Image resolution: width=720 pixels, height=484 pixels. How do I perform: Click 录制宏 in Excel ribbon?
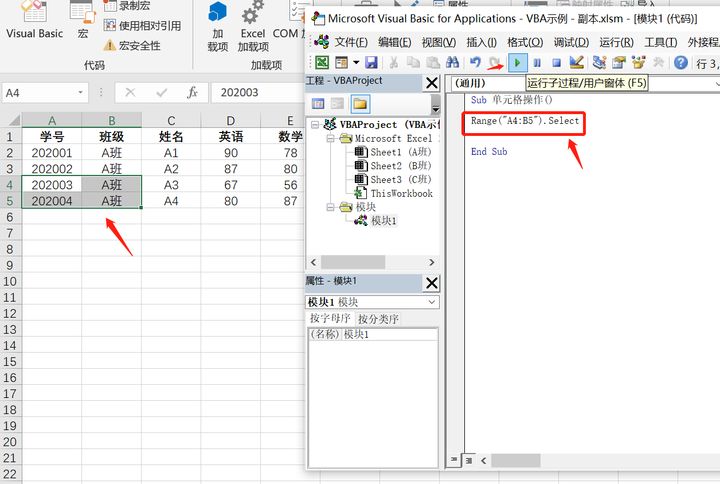click(127, 6)
